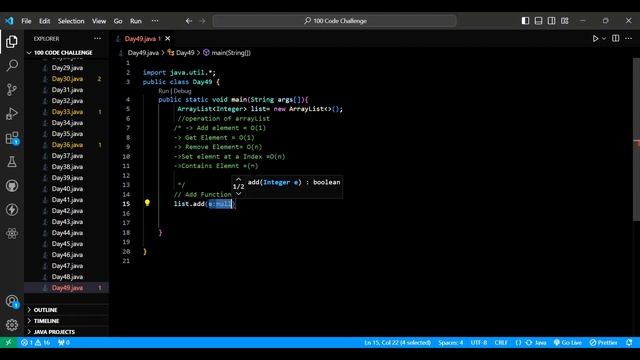Show next signature overload arrow
640x360 pixels.
coord(238,193)
